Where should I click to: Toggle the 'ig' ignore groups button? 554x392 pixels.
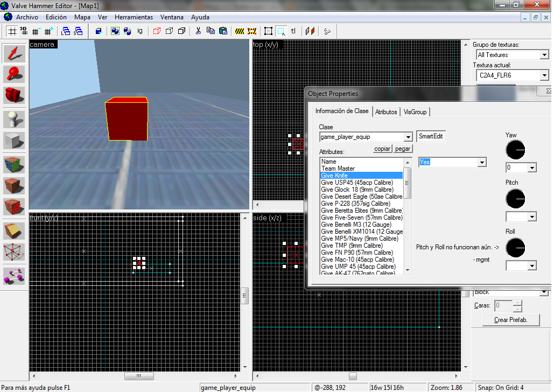click(x=140, y=31)
